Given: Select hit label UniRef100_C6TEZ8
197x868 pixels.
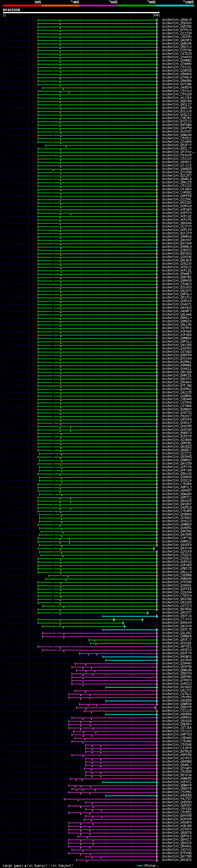Looking at the screenshot, I should 177,54.
